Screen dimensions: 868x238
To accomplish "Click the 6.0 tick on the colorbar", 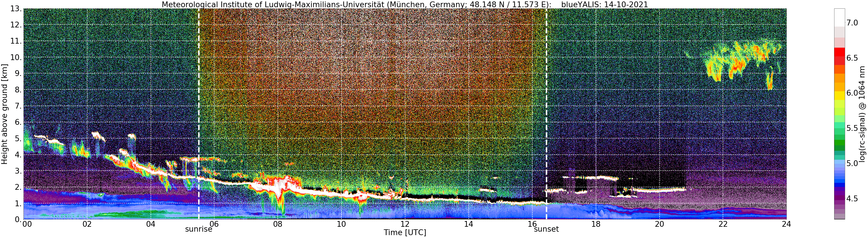I will click(852, 93).
